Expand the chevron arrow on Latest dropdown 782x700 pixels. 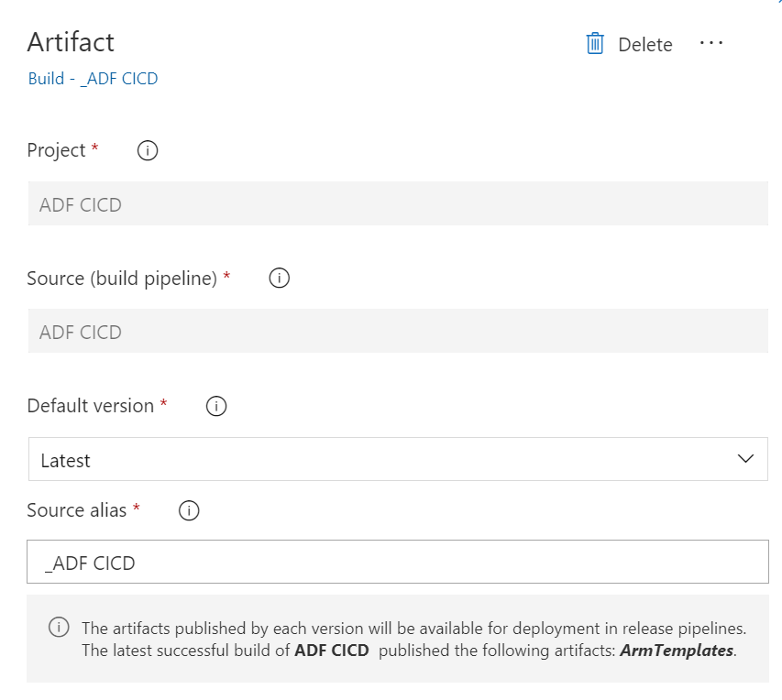pyautogui.click(x=745, y=459)
